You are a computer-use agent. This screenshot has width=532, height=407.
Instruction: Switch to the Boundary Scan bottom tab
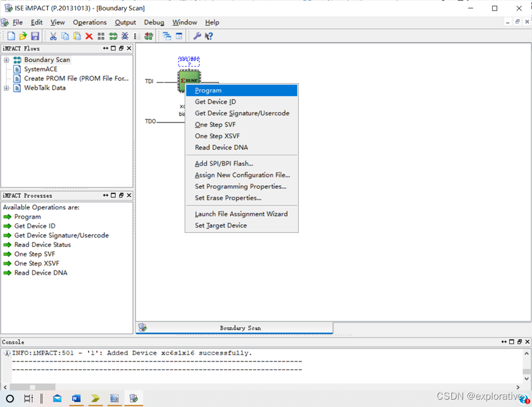(234, 328)
